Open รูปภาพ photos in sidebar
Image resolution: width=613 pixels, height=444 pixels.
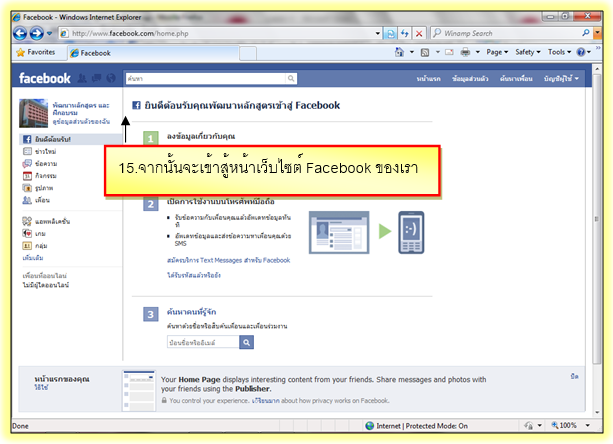(x=38, y=188)
